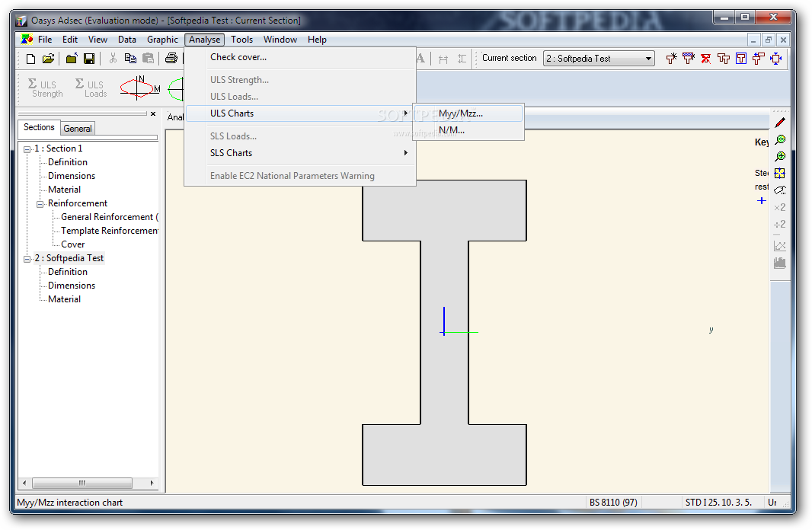Open the Data menu
The height and width of the screenshot is (530, 812).
[x=127, y=40]
